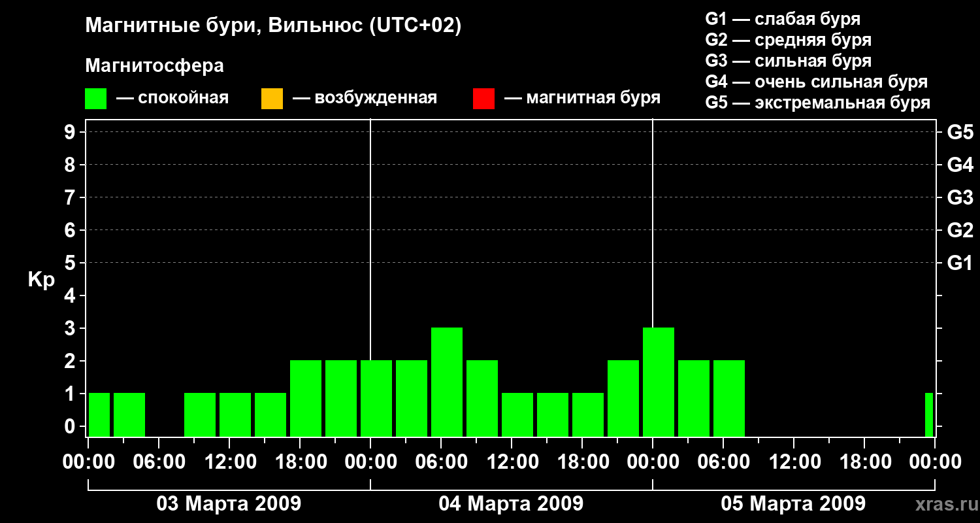Click the '12:00' time label under 03 Марта

coord(229,462)
